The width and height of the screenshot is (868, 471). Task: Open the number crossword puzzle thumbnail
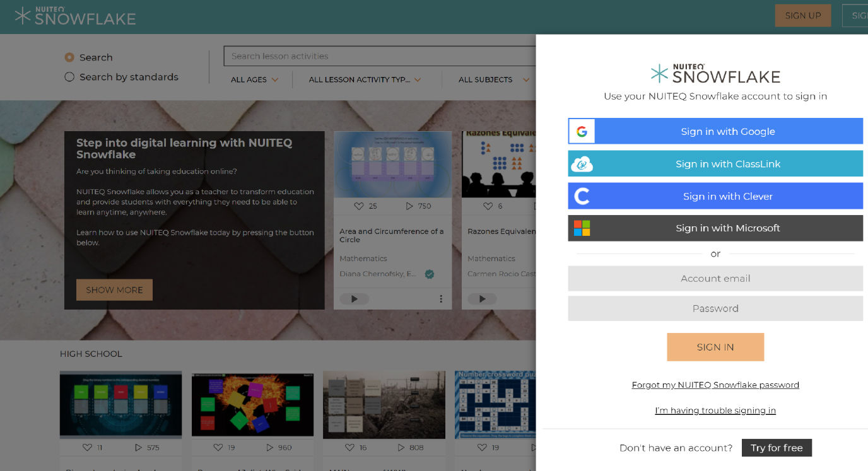[x=495, y=404]
